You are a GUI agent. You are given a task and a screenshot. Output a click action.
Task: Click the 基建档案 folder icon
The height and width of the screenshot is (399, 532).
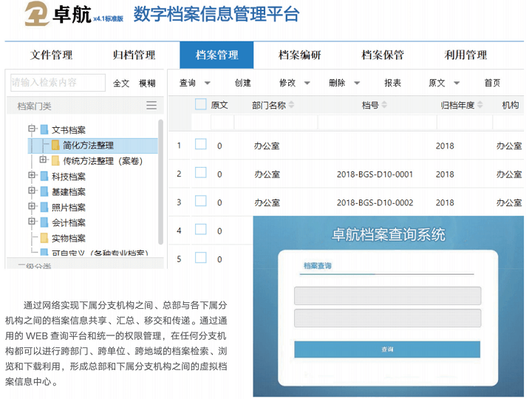(44, 191)
